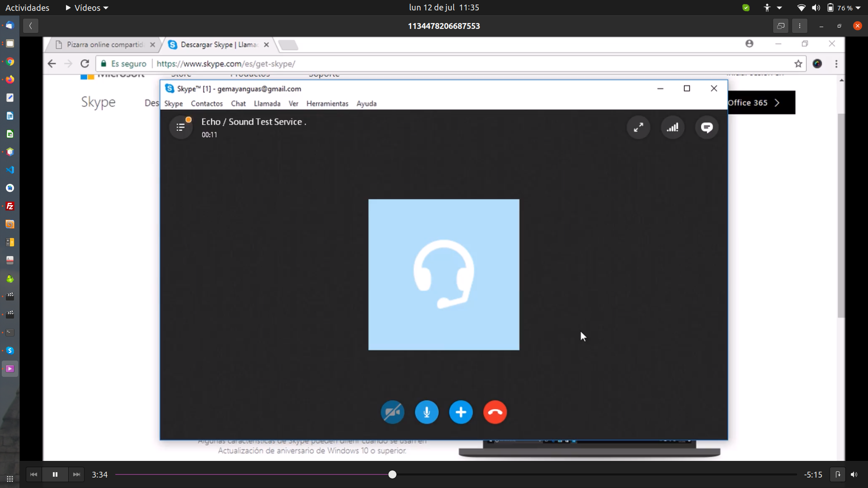Open the chat bubble in call
868x488 pixels.
click(x=707, y=127)
